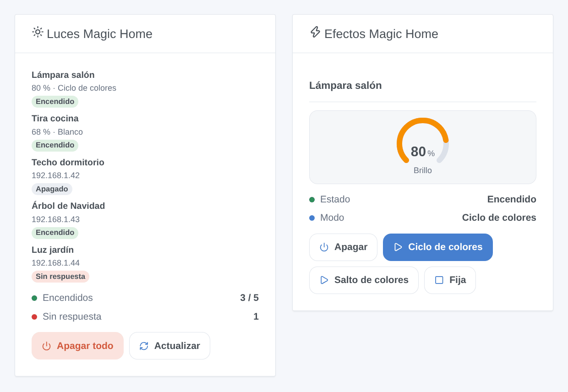The width and height of the screenshot is (568, 392).
Task: Click IP address 192.168.1.44
Action: 55,263
